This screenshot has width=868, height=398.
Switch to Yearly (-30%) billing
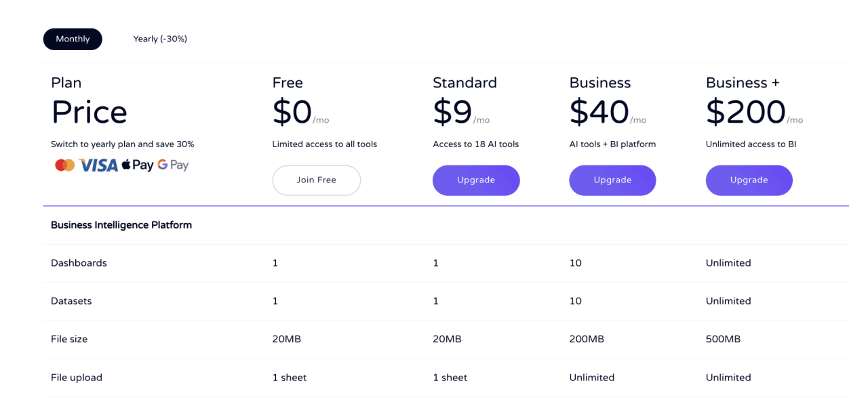click(x=160, y=39)
